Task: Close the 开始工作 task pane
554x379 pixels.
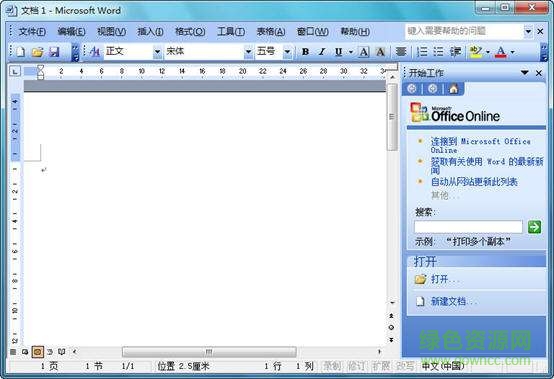Action: point(539,73)
